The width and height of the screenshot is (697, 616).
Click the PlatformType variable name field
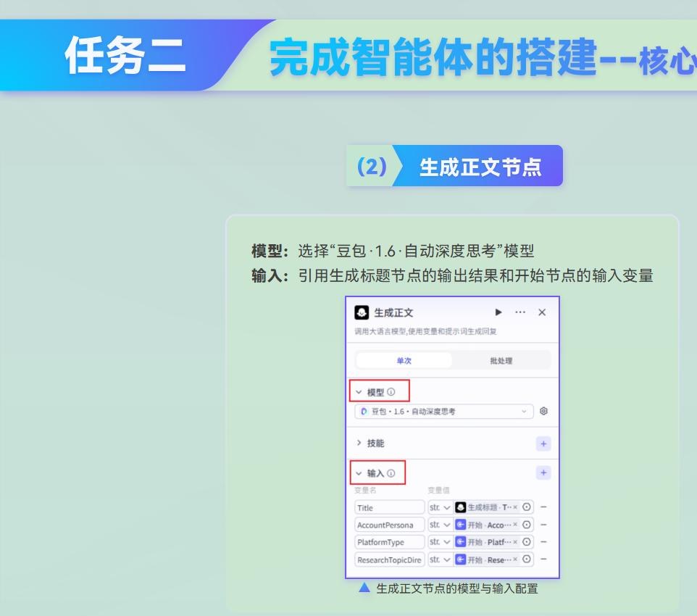tap(389, 542)
